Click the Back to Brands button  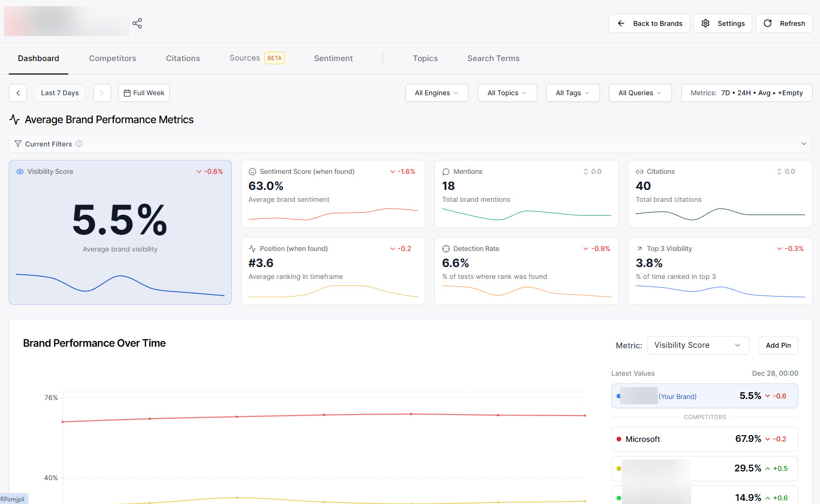coord(649,23)
